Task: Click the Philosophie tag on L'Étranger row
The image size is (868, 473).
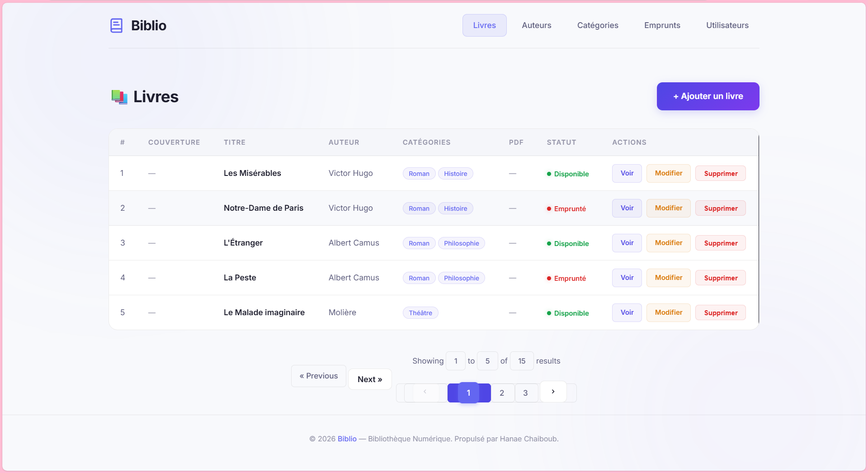Action: (x=461, y=243)
